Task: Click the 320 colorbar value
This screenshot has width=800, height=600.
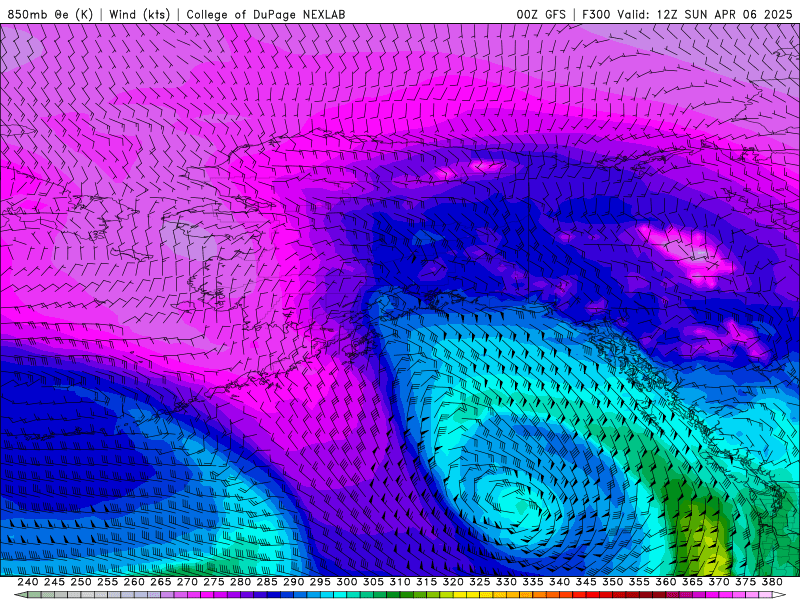Action: (453, 582)
